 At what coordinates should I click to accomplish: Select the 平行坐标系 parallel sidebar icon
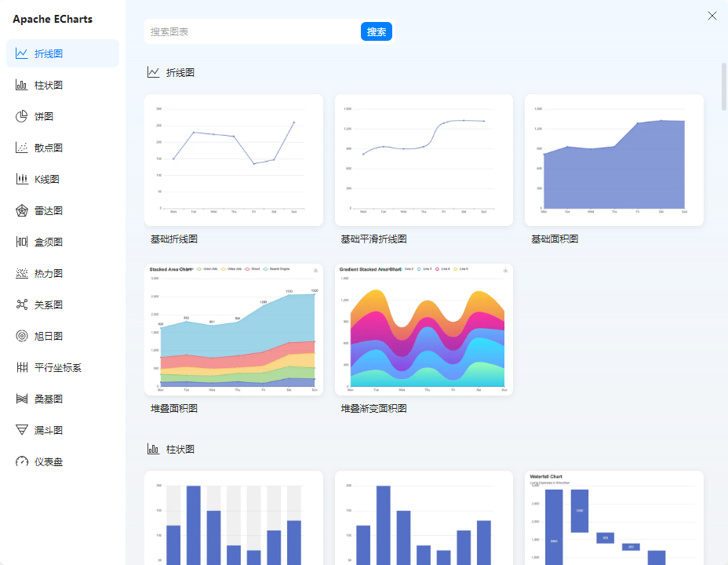(21, 368)
